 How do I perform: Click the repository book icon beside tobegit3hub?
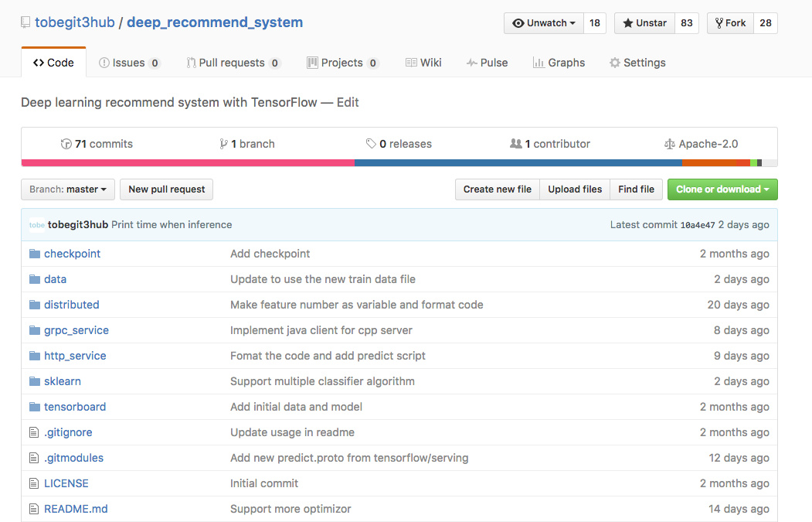tap(25, 22)
